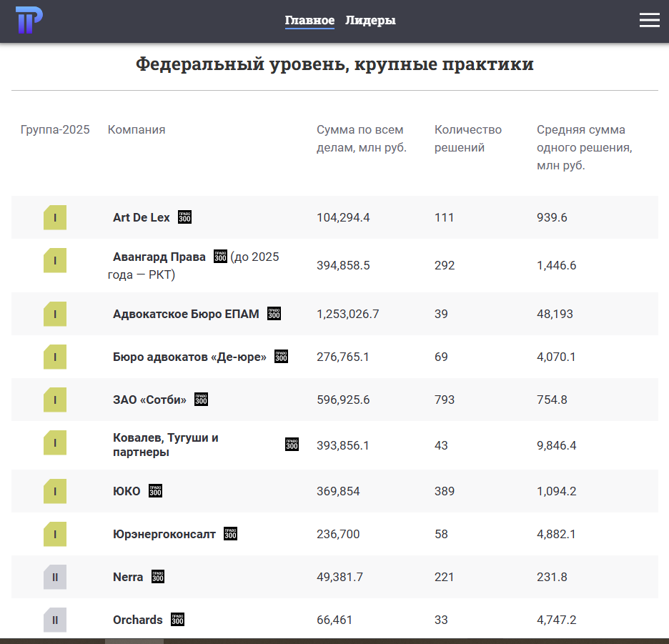The height and width of the screenshot is (644, 669).
Task: Click the Право 300 badge next to Авангард Права
Action: 220,257
